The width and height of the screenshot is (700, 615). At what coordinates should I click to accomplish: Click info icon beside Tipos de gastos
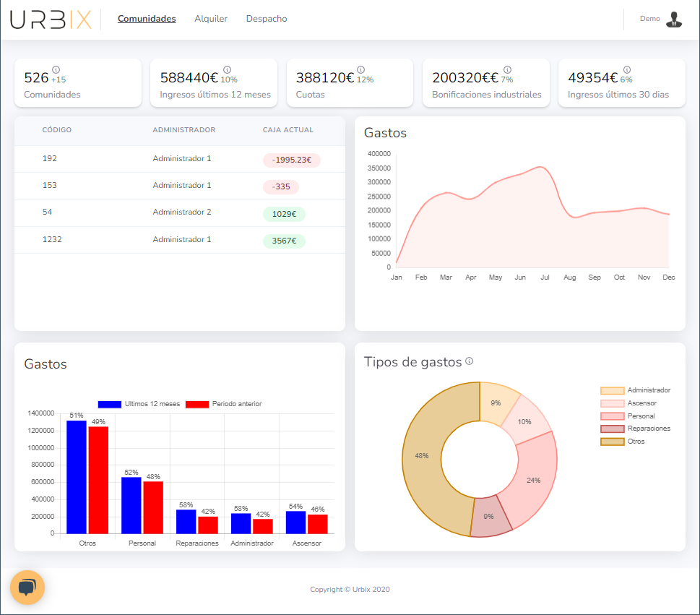click(x=470, y=361)
